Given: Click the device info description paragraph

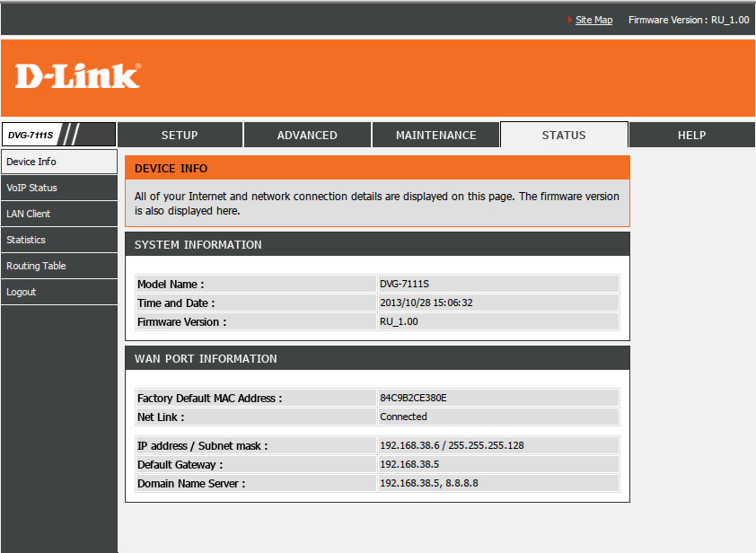Looking at the screenshot, I should 377,204.
